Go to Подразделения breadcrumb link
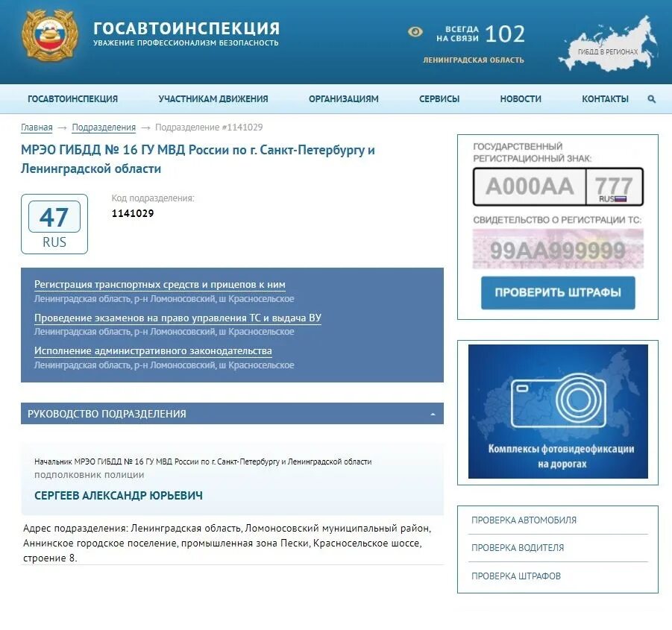Image resolution: width=672 pixels, height=630 pixels. pos(104,127)
